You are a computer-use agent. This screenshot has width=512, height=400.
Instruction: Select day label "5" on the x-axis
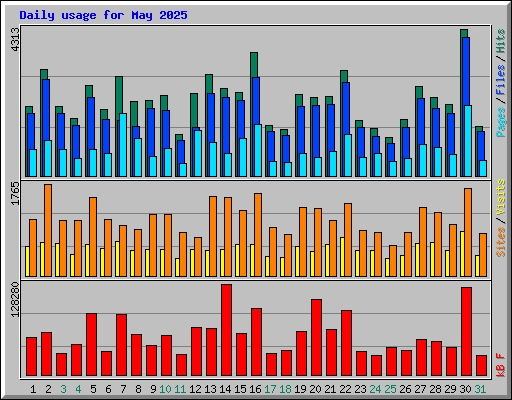(93, 389)
